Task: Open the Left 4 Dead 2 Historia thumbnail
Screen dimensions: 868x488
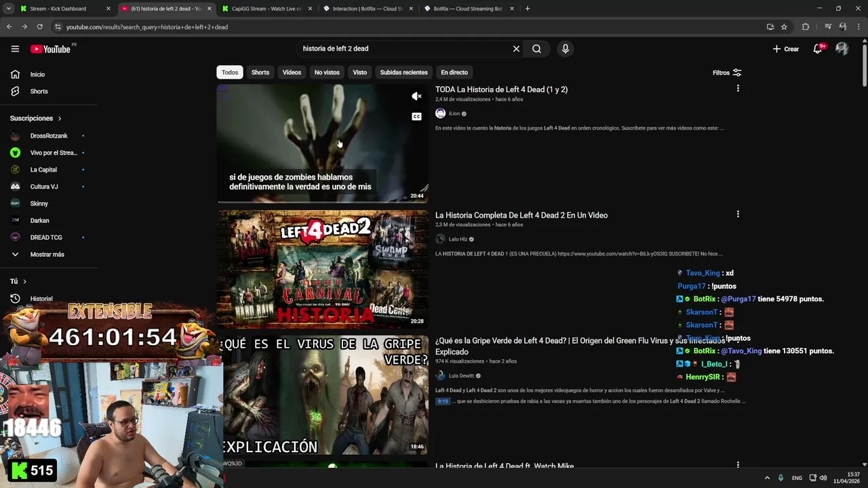Action: (x=323, y=269)
